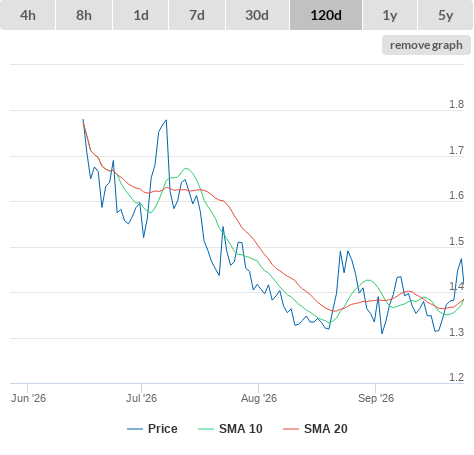Select the 30d range tab
This screenshot has height=455, width=474.
257,15
